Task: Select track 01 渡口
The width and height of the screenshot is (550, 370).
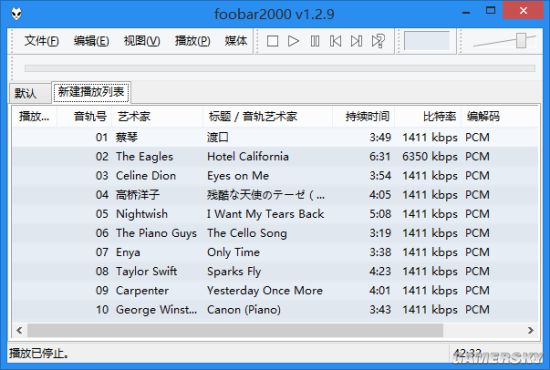Action: 275,137
